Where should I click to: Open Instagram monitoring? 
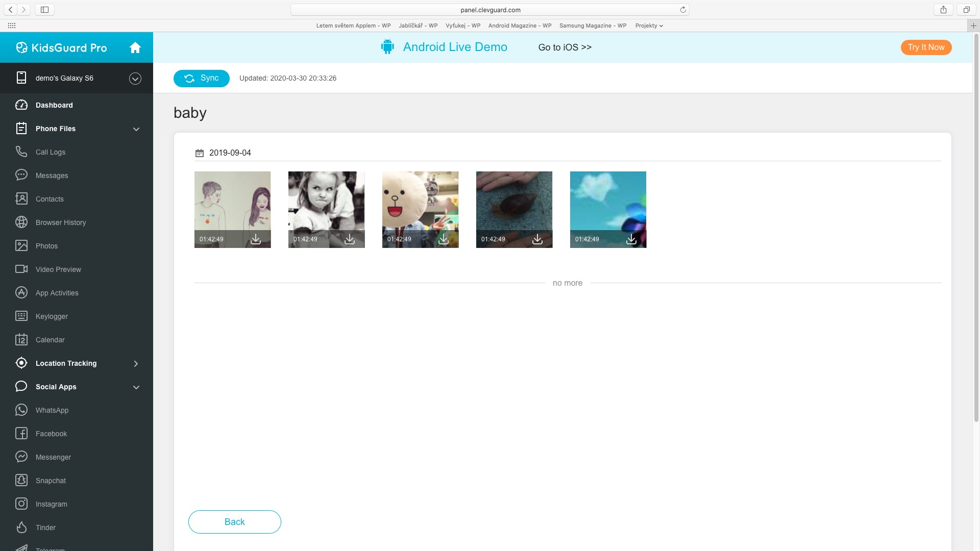51,504
